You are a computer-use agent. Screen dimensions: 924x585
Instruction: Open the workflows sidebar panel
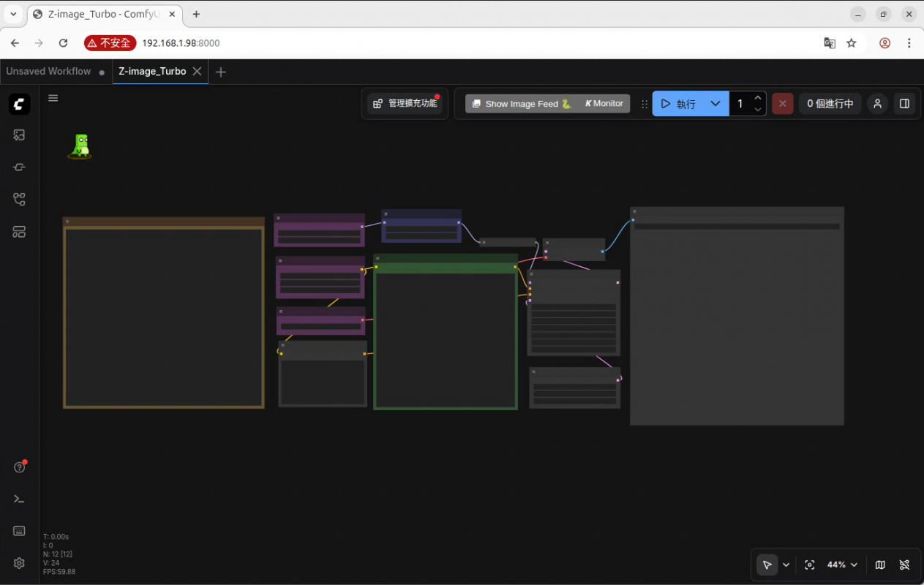click(20, 200)
